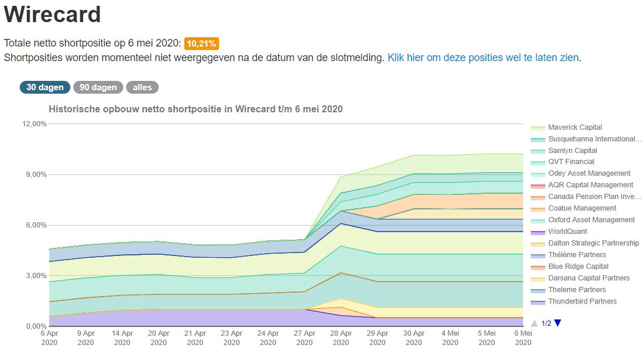The height and width of the screenshot is (352, 644).
Task: Show the alles time range
Action: [142, 87]
